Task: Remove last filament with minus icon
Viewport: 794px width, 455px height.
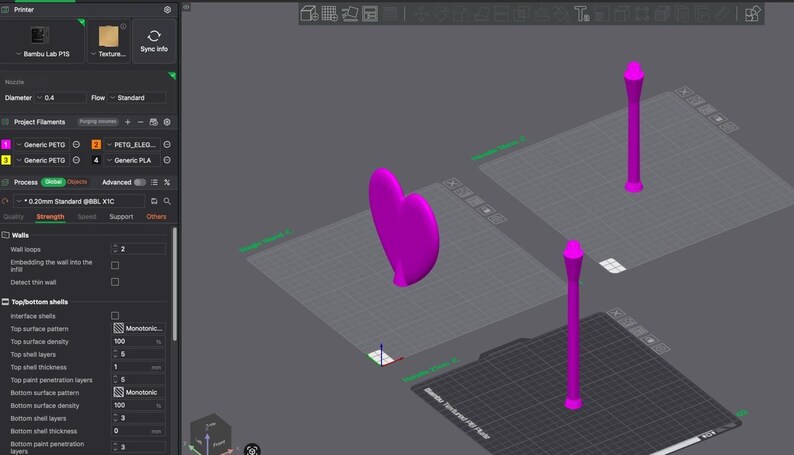Action: pyautogui.click(x=140, y=122)
